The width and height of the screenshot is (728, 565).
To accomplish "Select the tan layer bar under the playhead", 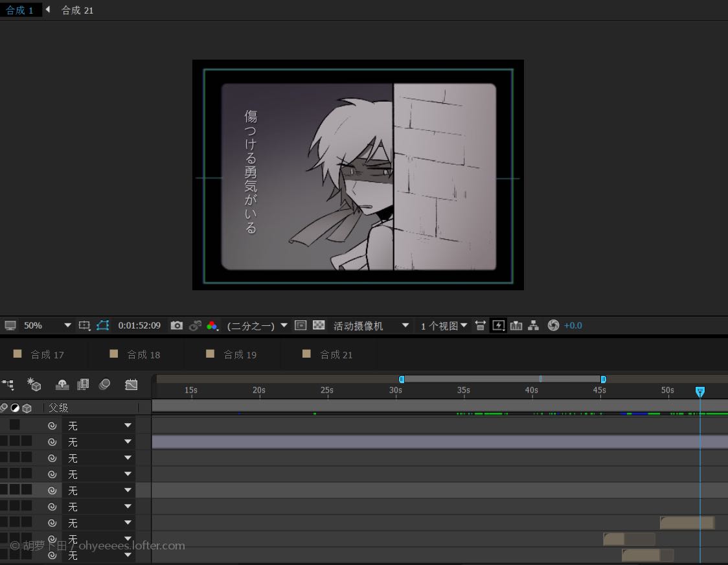I will point(687,523).
